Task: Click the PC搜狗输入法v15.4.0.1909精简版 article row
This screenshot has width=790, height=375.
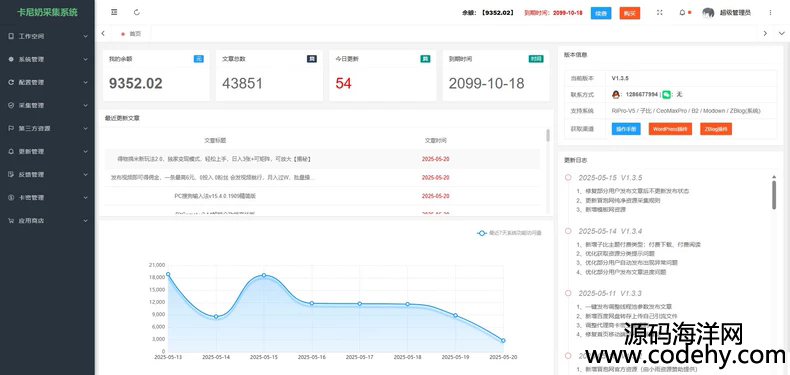Action: coord(322,196)
